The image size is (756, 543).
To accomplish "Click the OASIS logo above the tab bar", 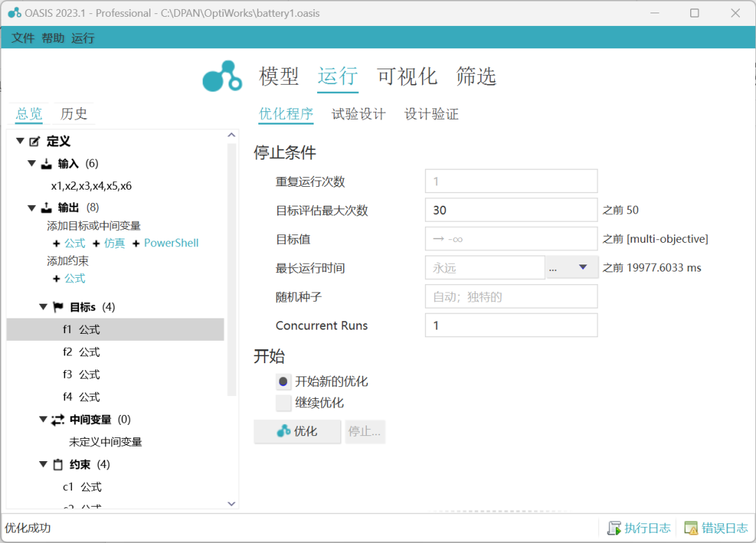I will click(221, 76).
